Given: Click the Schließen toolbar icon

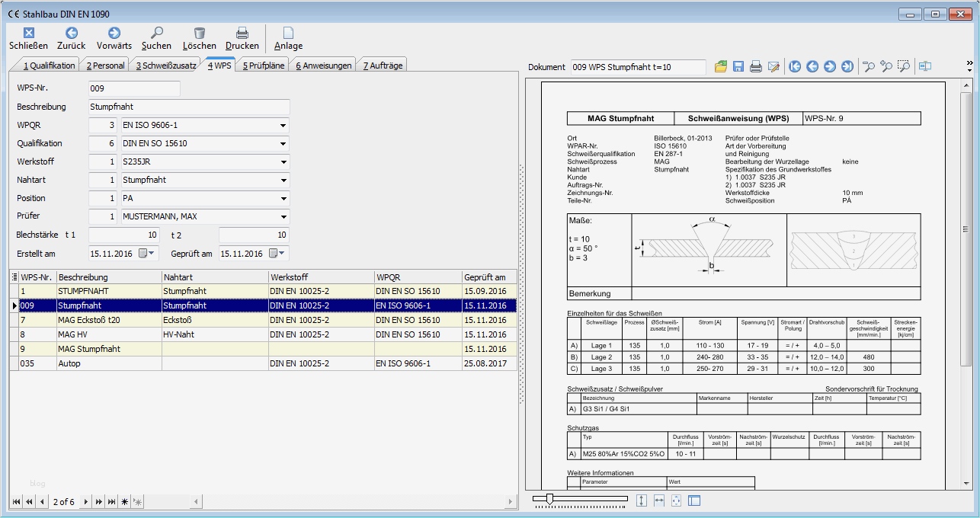Looking at the screenshot, I should pyautogui.click(x=29, y=33).
